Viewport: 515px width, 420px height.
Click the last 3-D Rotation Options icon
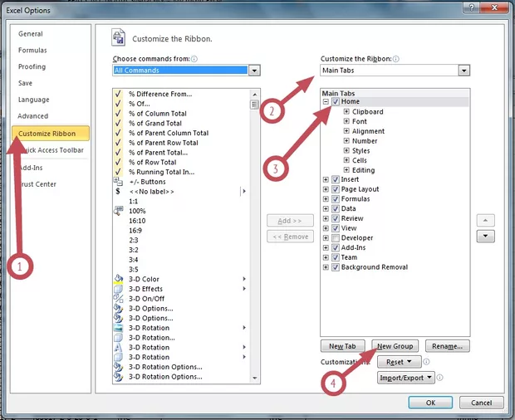(118, 377)
